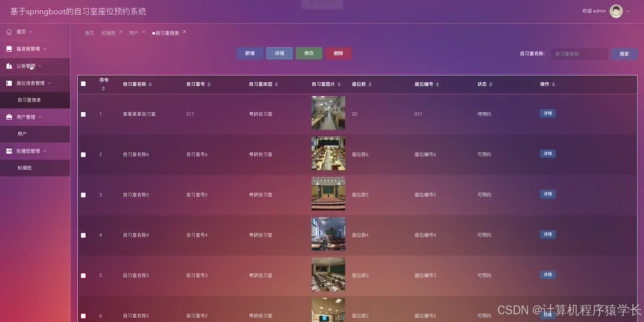Check the row for 自习室名称2

83,316
